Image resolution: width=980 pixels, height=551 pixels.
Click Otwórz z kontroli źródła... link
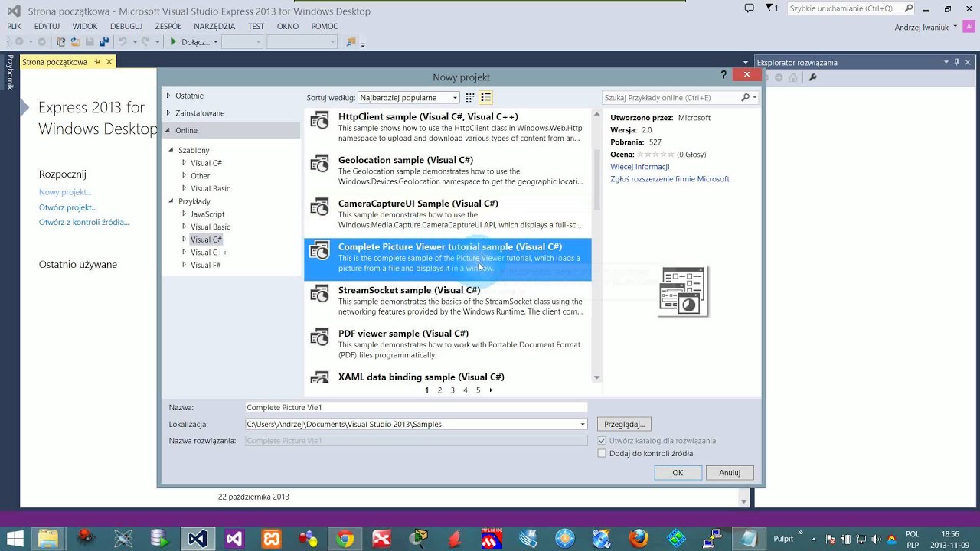tap(84, 223)
